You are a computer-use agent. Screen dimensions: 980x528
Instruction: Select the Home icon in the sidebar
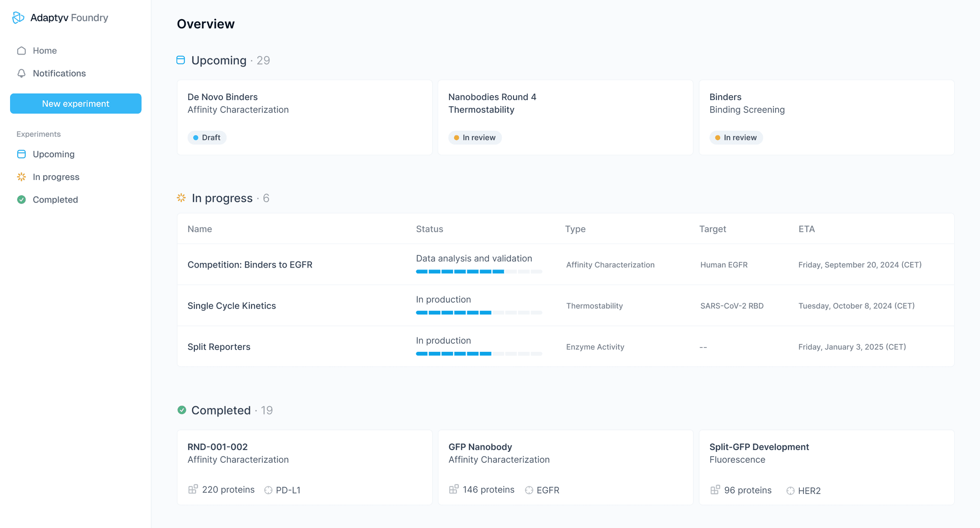pos(21,50)
